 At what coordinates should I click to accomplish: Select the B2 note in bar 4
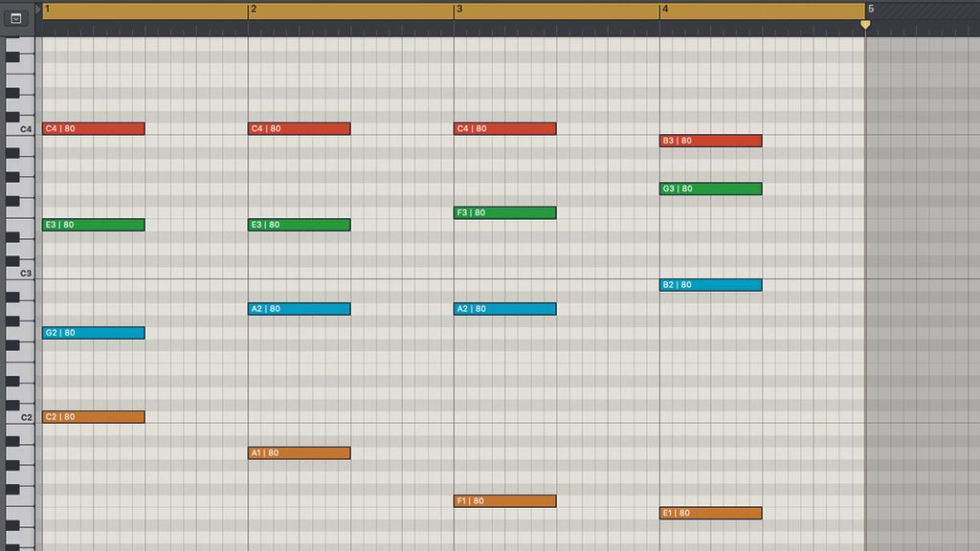pyautogui.click(x=709, y=284)
